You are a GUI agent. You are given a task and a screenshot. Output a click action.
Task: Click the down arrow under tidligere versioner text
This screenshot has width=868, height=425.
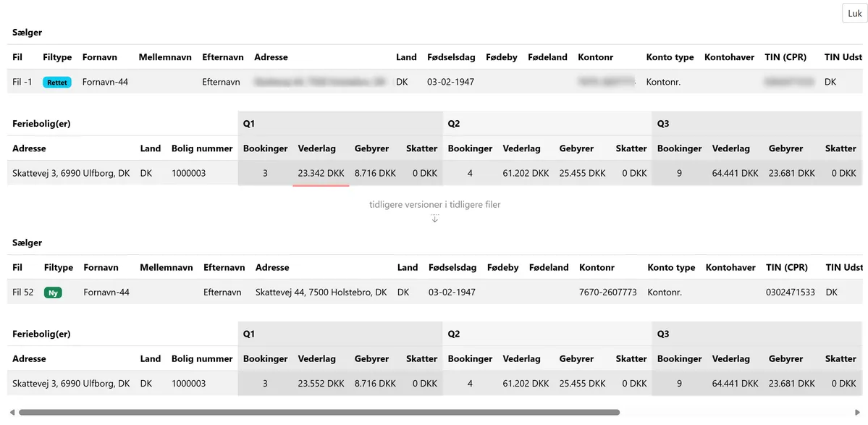(x=434, y=218)
